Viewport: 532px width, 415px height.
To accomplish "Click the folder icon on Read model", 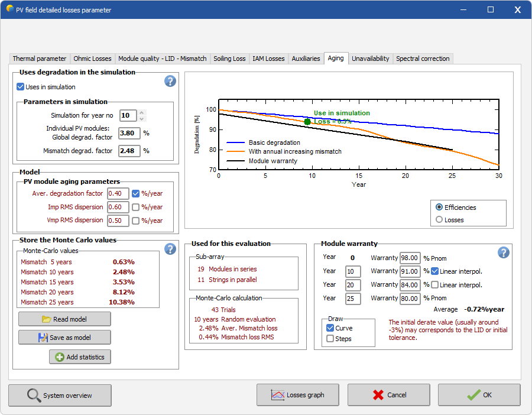I will (x=46, y=319).
